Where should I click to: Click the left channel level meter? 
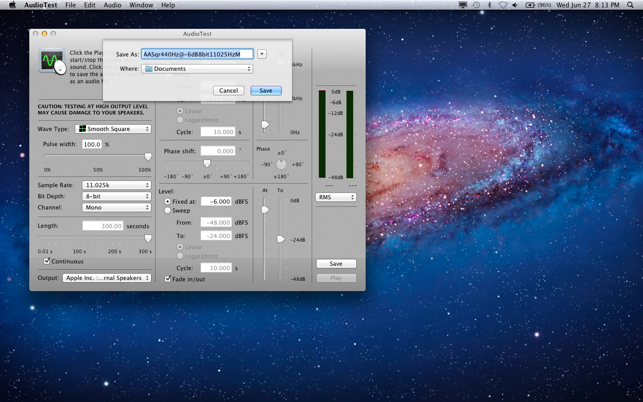coord(322,134)
